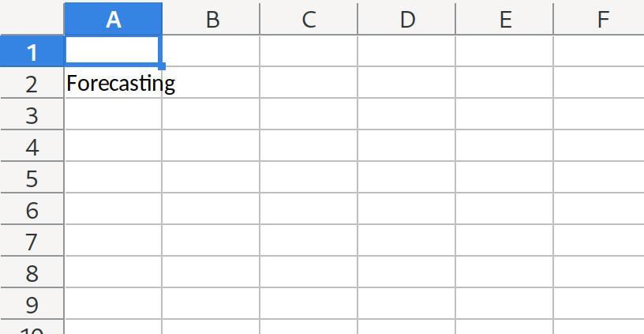Click row 7 header
The image size is (644, 334).
(32, 241)
